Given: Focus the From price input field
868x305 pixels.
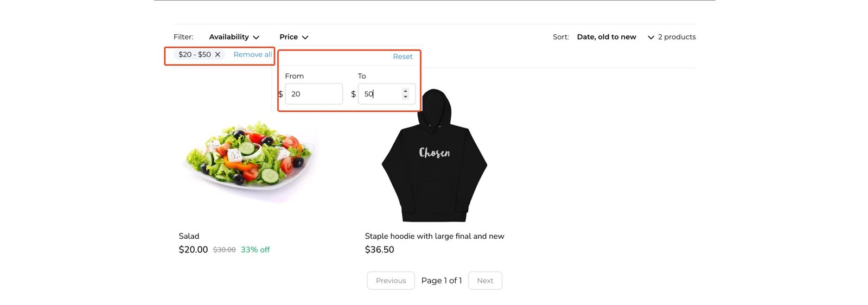Looking at the screenshot, I should 314,94.
